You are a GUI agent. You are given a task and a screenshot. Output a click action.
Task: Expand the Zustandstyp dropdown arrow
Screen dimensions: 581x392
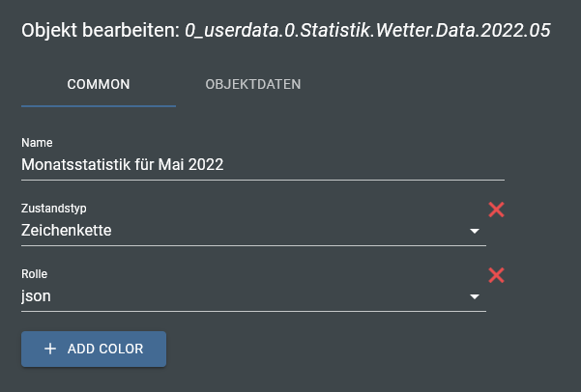(475, 232)
